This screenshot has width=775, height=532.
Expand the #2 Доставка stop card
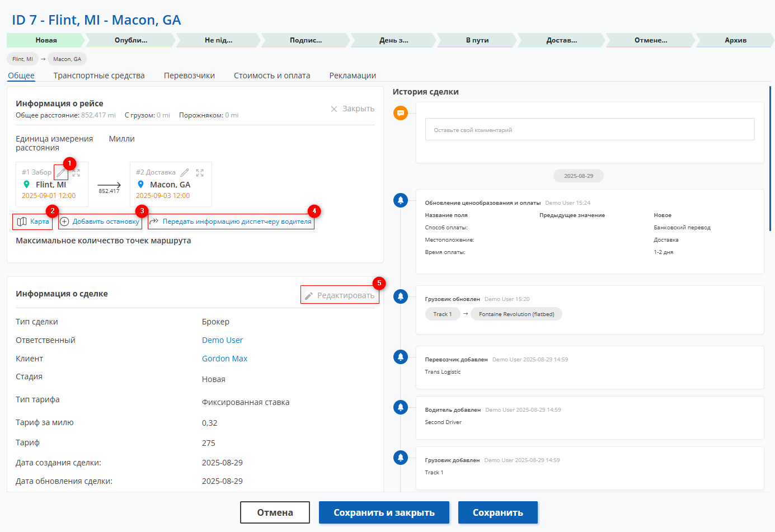coord(200,173)
